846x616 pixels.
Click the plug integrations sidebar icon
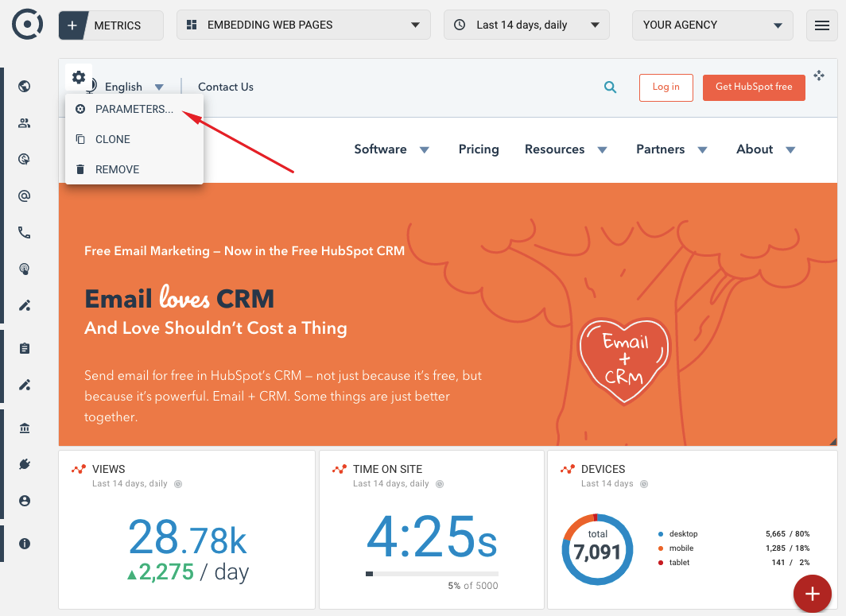[x=25, y=464]
